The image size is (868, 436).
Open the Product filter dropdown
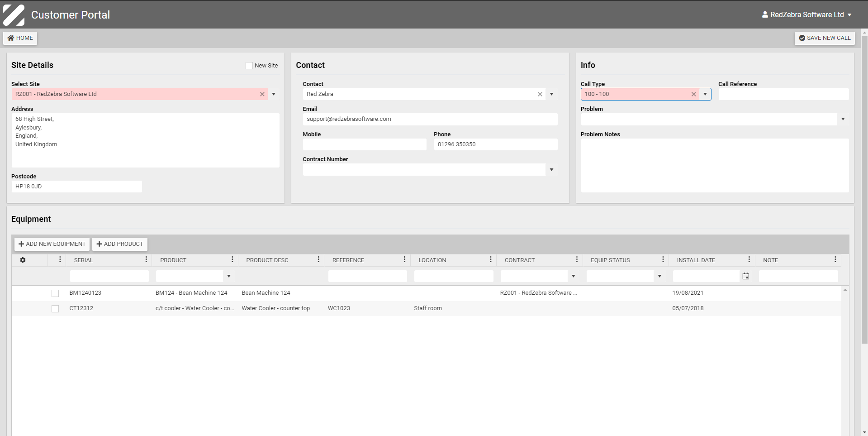coord(229,276)
